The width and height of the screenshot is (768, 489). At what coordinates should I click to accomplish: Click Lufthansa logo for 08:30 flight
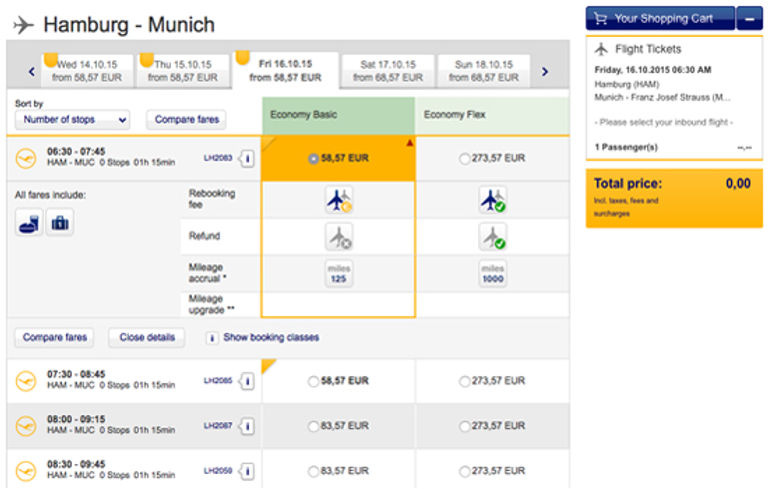(x=26, y=471)
